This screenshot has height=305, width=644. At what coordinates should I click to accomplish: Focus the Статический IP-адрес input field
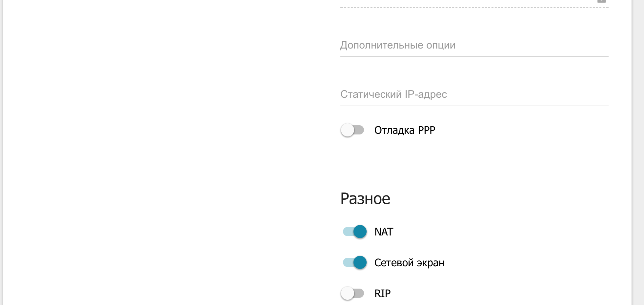point(474,94)
